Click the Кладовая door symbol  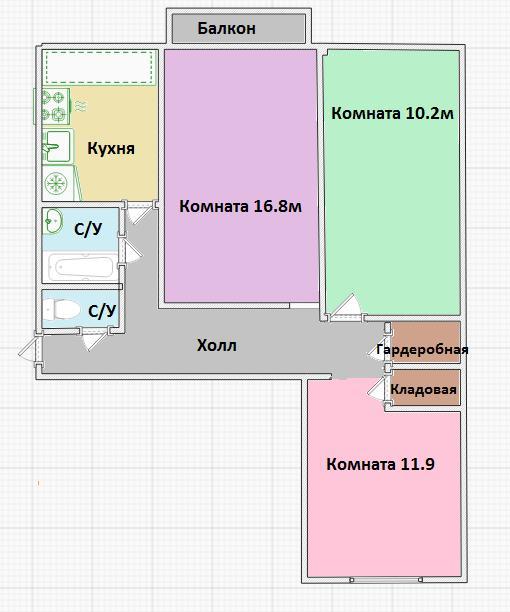coord(378,390)
